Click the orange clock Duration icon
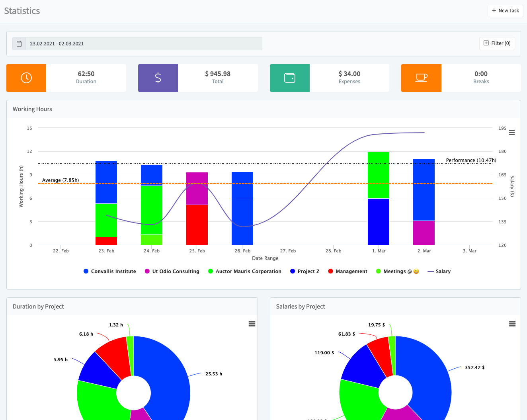Image resolution: width=527 pixels, height=420 pixels. pyautogui.click(x=26, y=78)
